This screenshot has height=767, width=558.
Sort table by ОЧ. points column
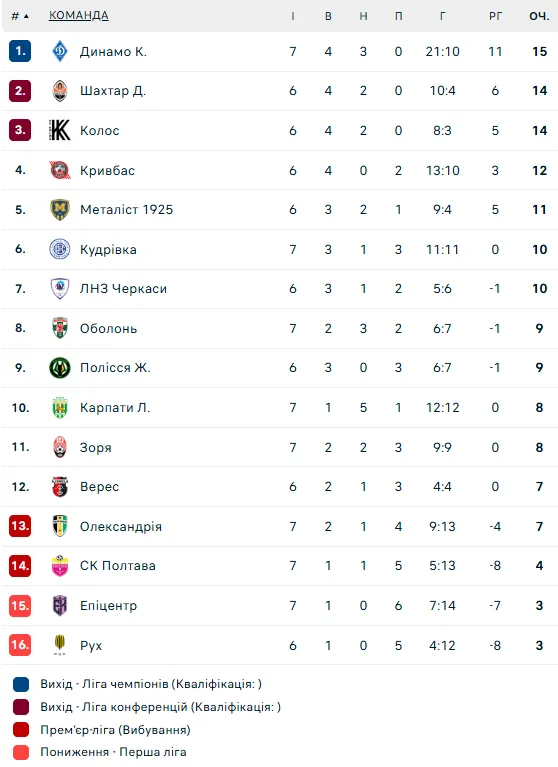pyautogui.click(x=539, y=16)
